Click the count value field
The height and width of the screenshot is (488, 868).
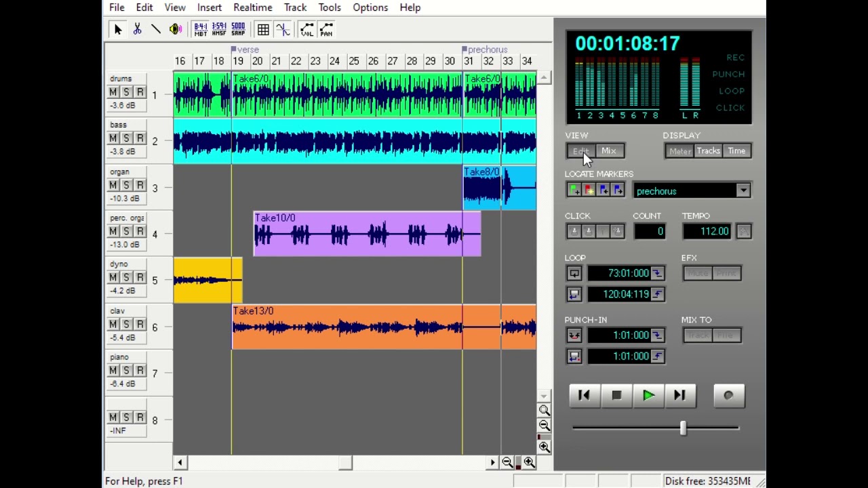[649, 232]
